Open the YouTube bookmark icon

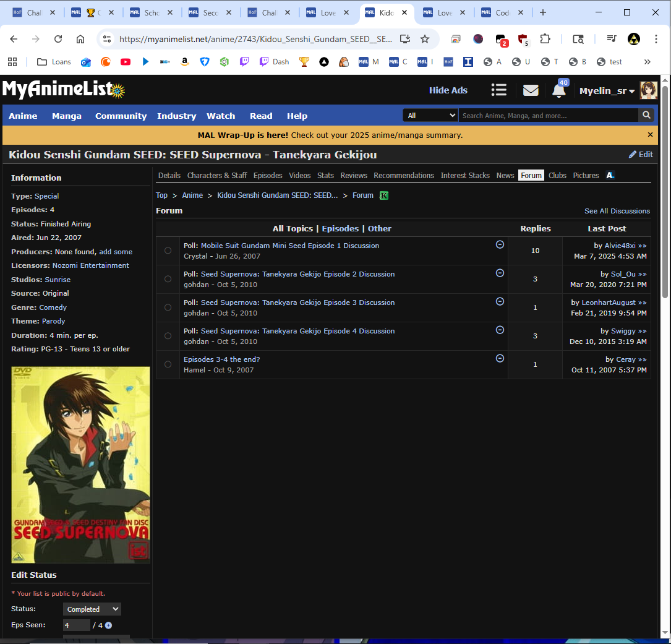(x=126, y=62)
